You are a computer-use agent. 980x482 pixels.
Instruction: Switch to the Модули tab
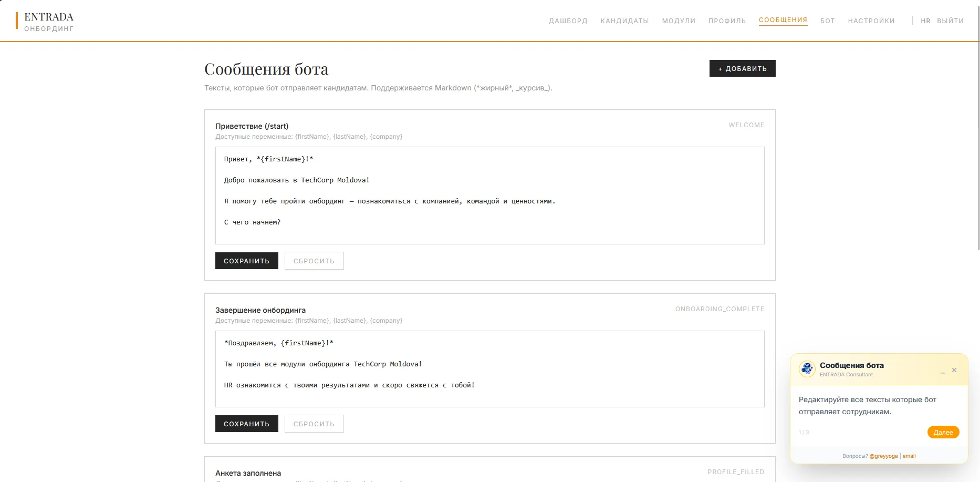click(679, 21)
